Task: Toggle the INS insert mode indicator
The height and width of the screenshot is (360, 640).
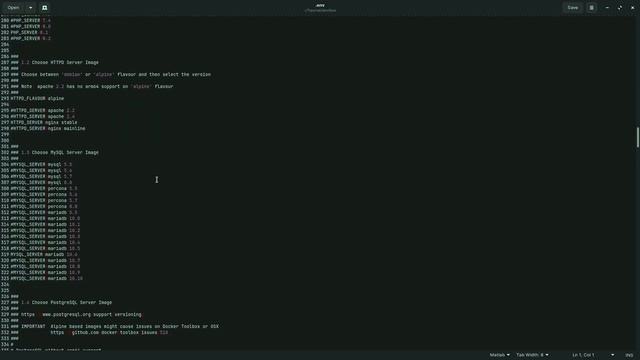Action: 629,355
